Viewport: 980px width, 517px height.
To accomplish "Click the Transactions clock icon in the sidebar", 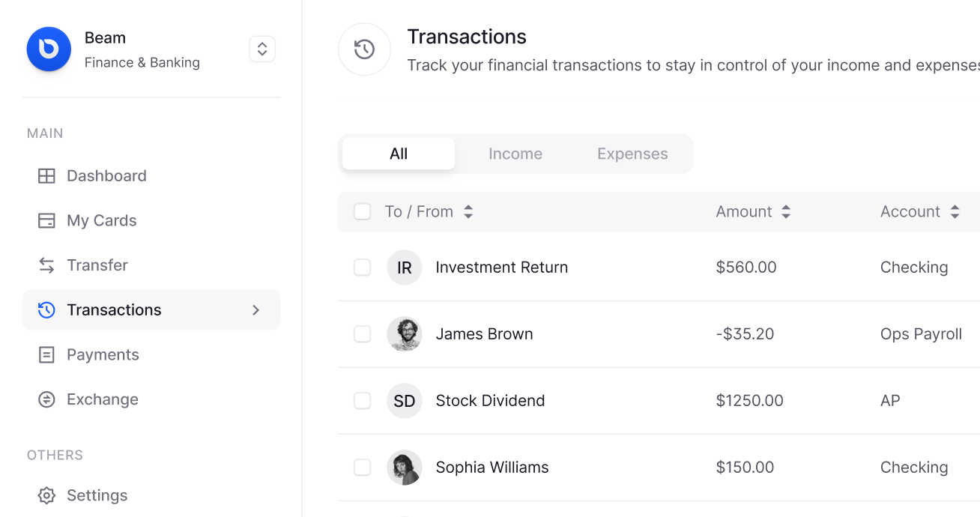I will [x=46, y=309].
